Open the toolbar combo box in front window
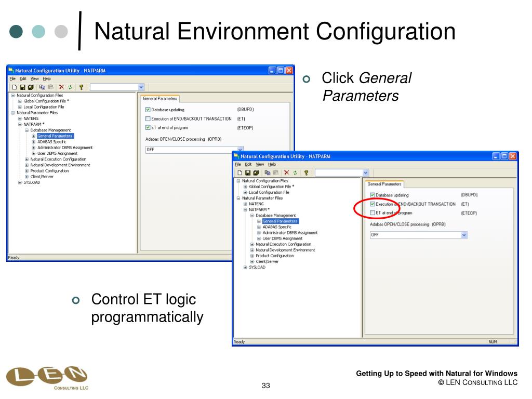The image size is (532, 399). pyautogui.click(x=366, y=172)
